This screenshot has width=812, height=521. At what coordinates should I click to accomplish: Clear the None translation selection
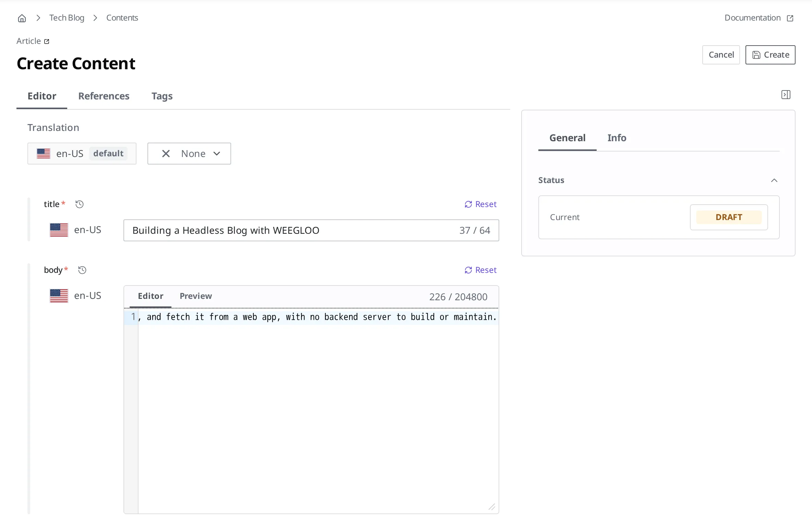click(166, 154)
